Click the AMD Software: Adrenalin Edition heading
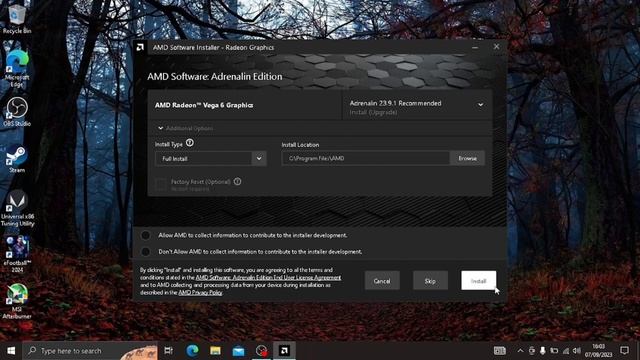640x360 pixels. [215, 77]
